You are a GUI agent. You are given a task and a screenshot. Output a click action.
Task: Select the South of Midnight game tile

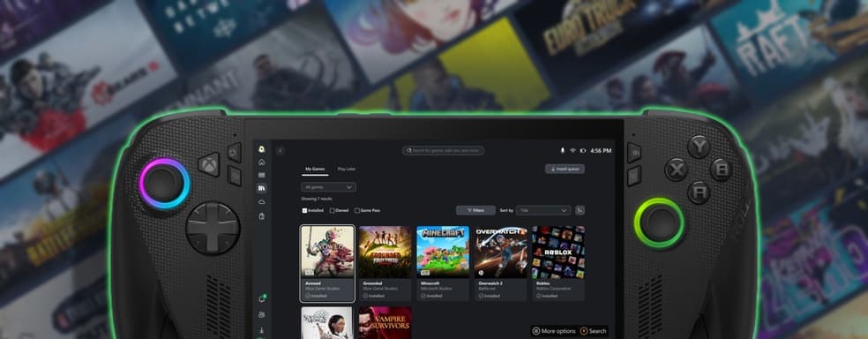pyautogui.click(x=327, y=323)
